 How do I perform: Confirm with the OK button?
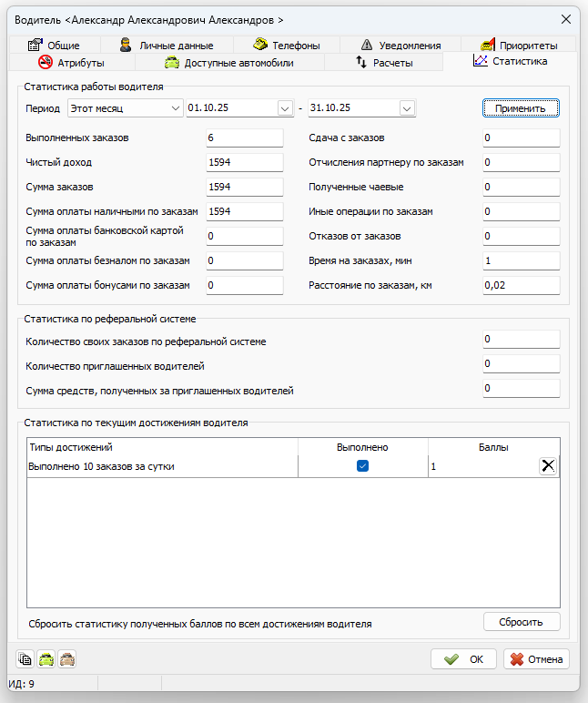point(463,659)
